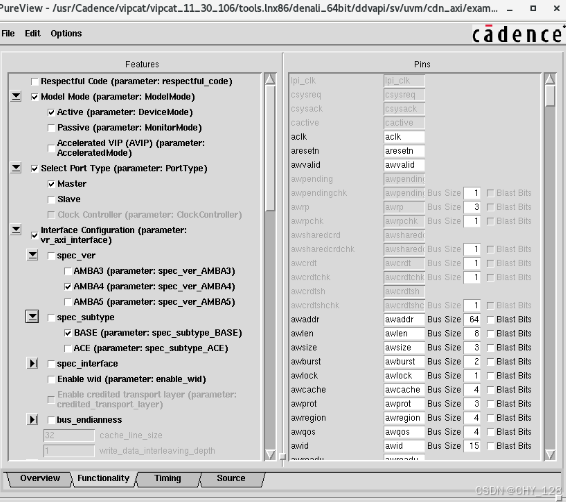Expand the bus_endianness tree node

[x=32, y=419]
